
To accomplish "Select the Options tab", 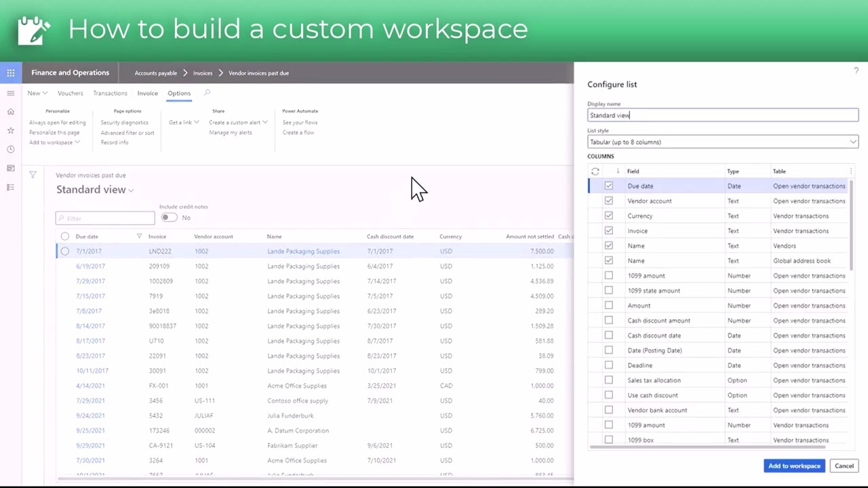I will (179, 93).
